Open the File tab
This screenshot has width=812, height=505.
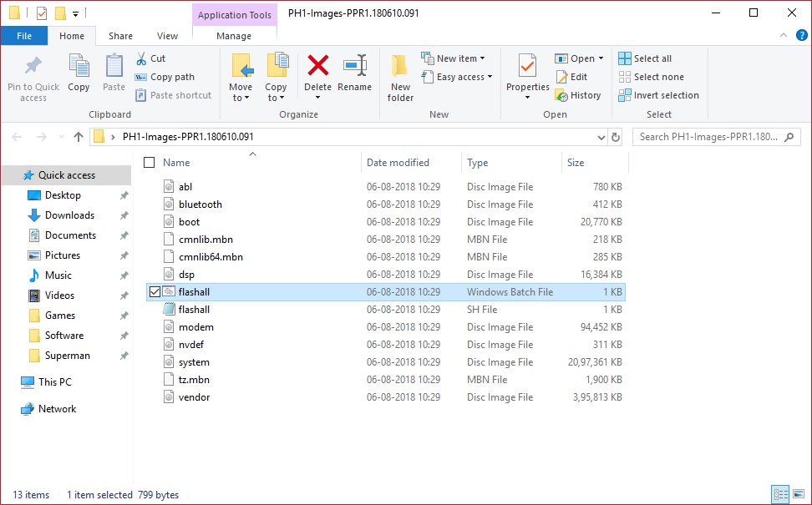(x=24, y=36)
